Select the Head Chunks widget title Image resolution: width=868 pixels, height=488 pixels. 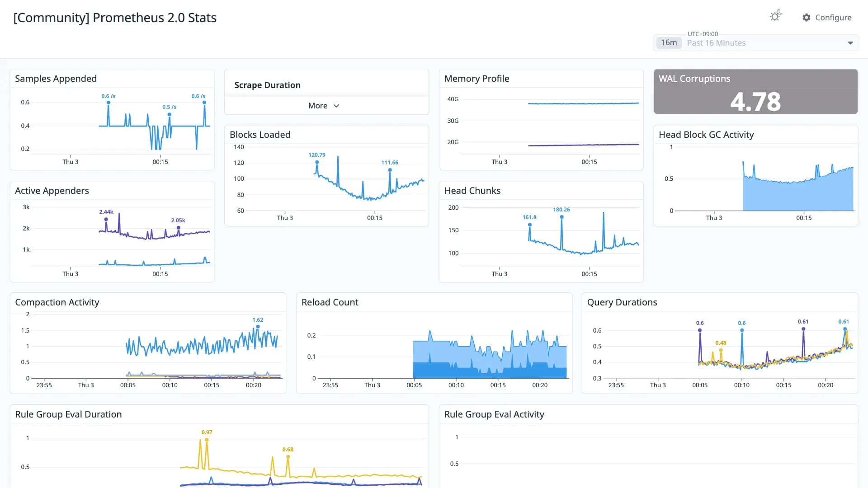472,191
